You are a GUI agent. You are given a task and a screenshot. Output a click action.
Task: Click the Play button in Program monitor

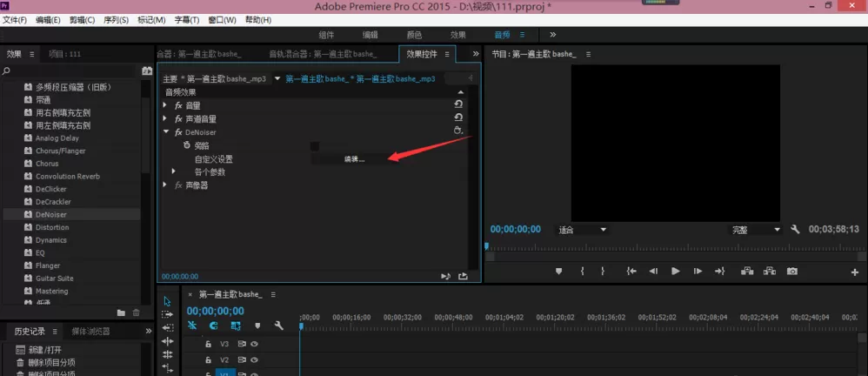point(676,272)
